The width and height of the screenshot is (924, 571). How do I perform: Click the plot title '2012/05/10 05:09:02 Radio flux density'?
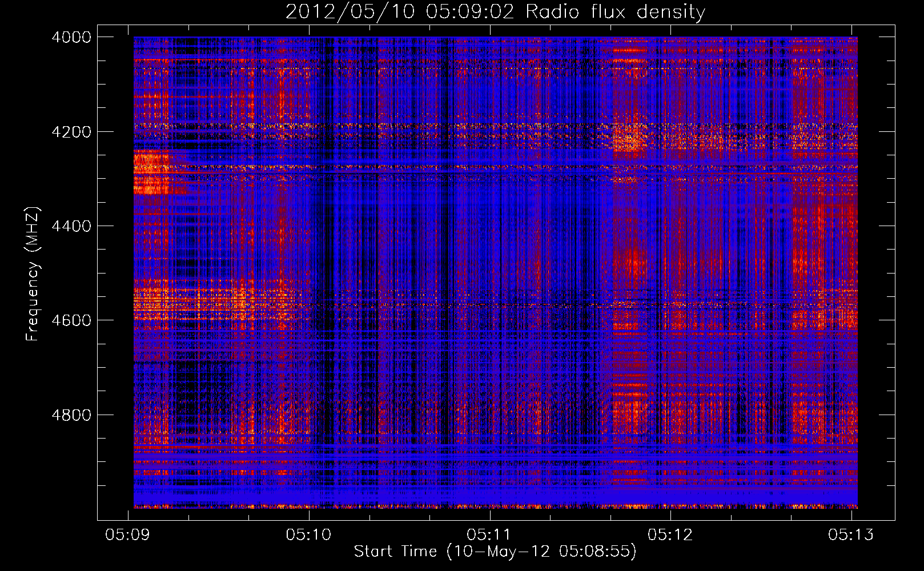[x=495, y=11]
